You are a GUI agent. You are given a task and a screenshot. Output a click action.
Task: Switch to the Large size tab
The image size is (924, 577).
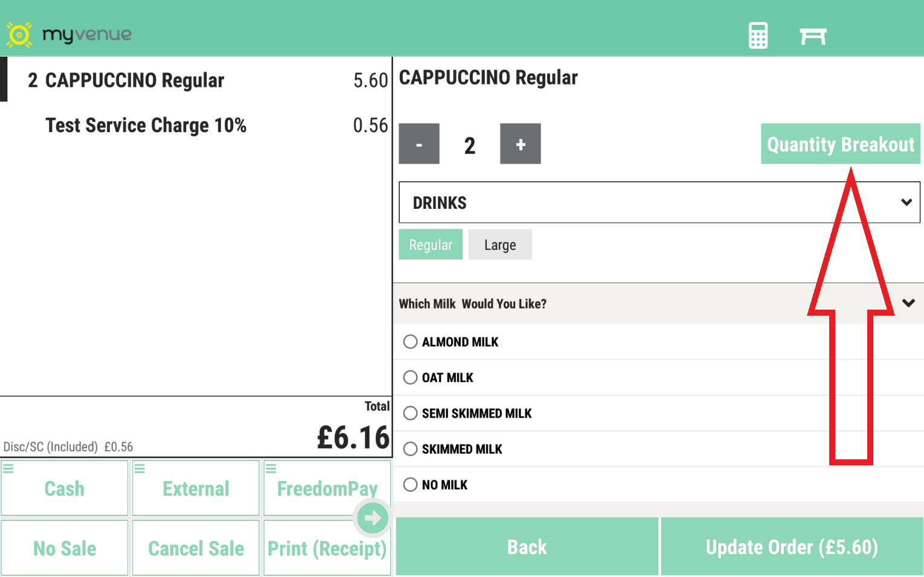pyautogui.click(x=500, y=244)
